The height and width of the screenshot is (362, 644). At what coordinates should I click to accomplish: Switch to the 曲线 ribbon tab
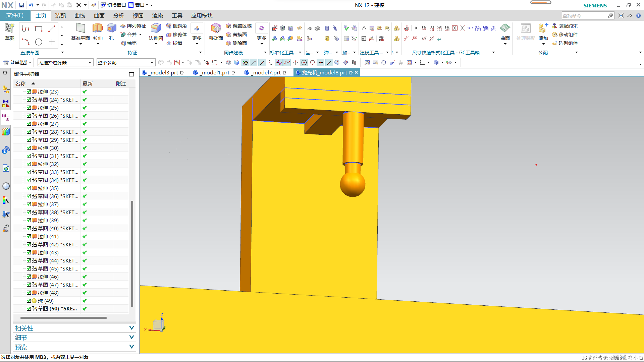coord(80,15)
